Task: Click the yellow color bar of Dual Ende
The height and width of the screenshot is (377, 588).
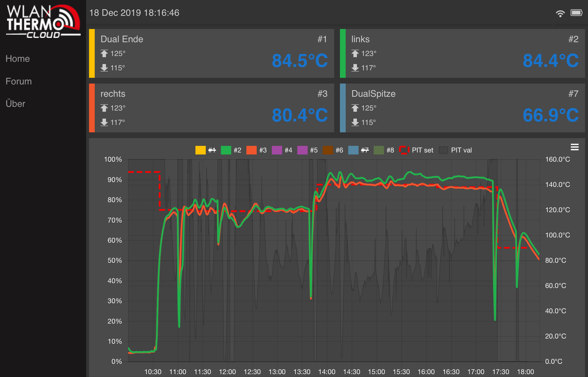Action: coord(92,53)
